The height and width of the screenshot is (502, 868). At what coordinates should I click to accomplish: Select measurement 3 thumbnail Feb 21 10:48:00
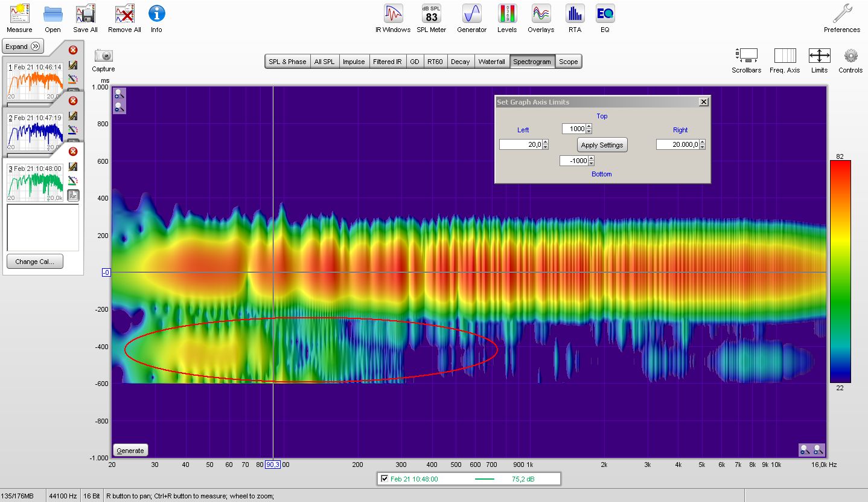[x=35, y=182]
